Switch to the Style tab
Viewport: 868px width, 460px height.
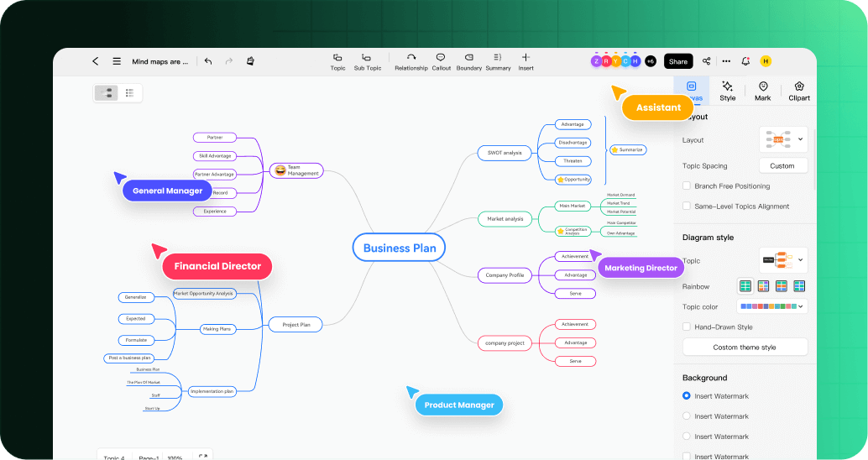click(727, 91)
